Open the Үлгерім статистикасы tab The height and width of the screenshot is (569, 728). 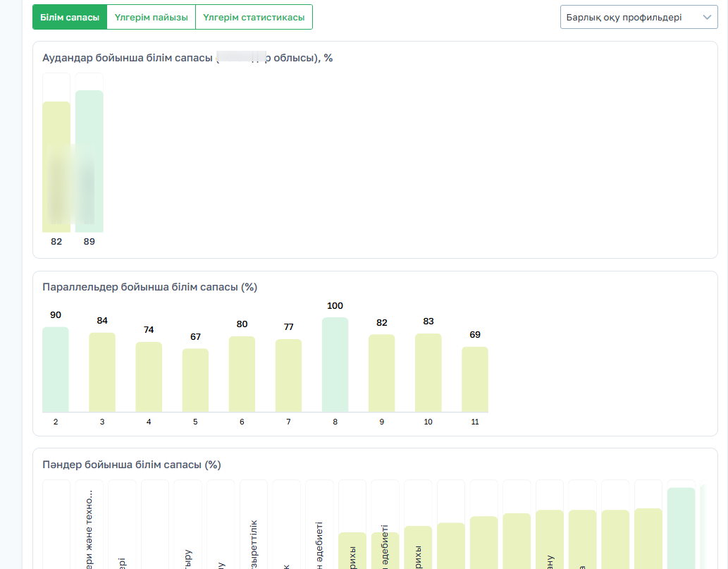tap(254, 17)
